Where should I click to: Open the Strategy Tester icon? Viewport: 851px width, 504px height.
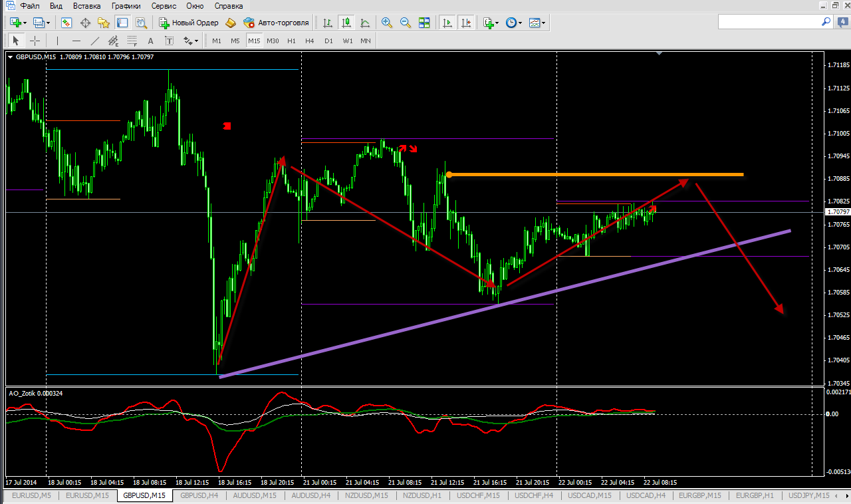[x=141, y=23]
